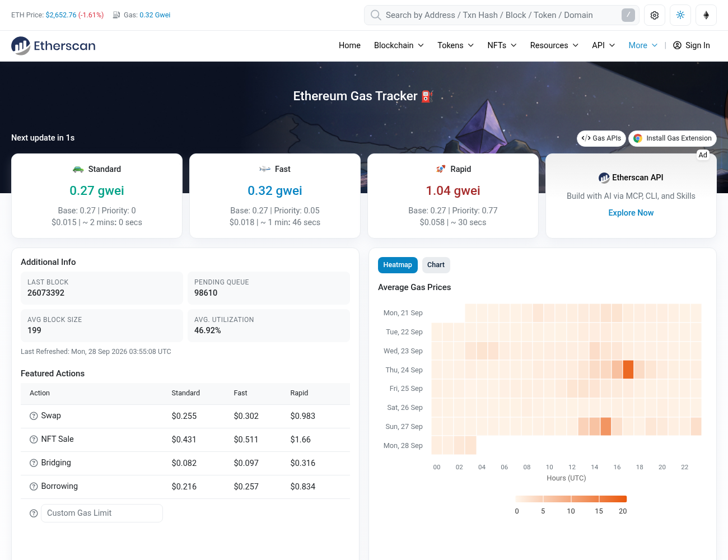Click the help icon beside Borrowing
The image size is (728, 560).
click(x=34, y=487)
